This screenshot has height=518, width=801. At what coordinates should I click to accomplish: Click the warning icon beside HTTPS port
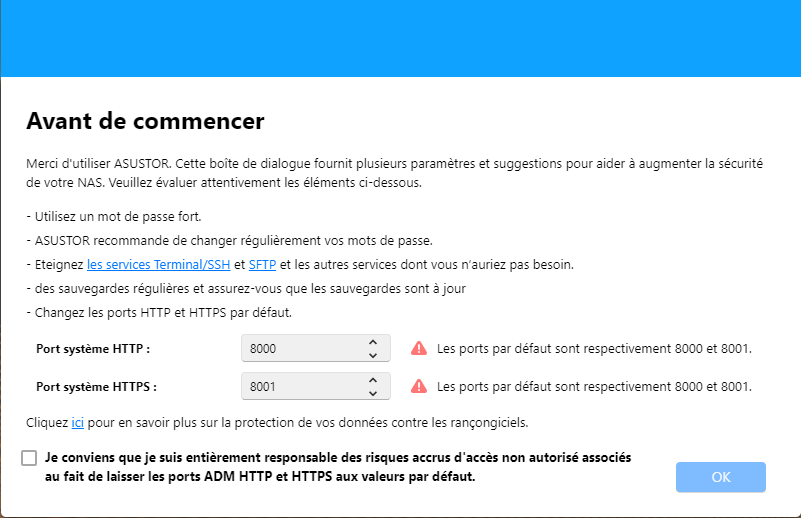click(x=419, y=385)
